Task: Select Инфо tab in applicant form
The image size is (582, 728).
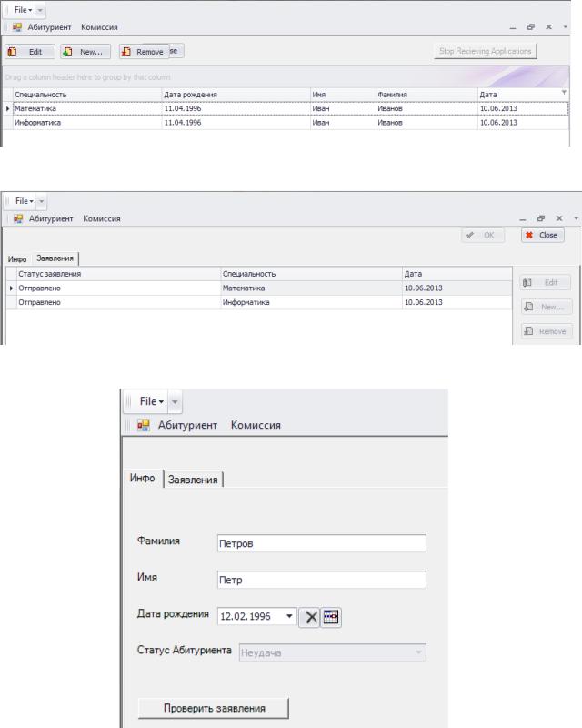Action: pyautogui.click(x=143, y=478)
